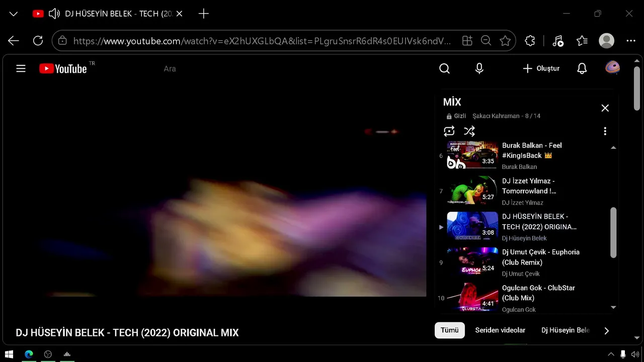This screenshot has height=362, width=644.
Task: Open browser Settings and more menu
Action: 631,41
